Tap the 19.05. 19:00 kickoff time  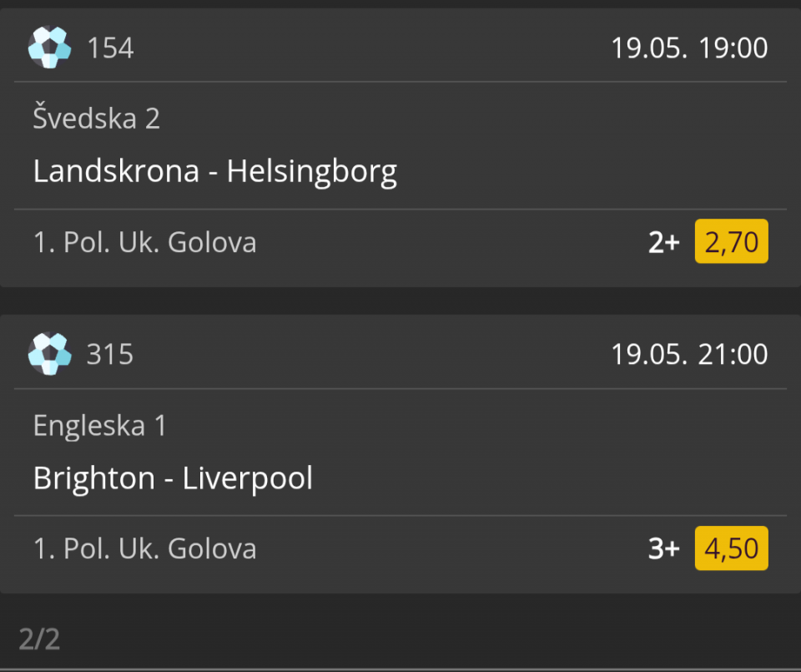(x=690, y=48)
